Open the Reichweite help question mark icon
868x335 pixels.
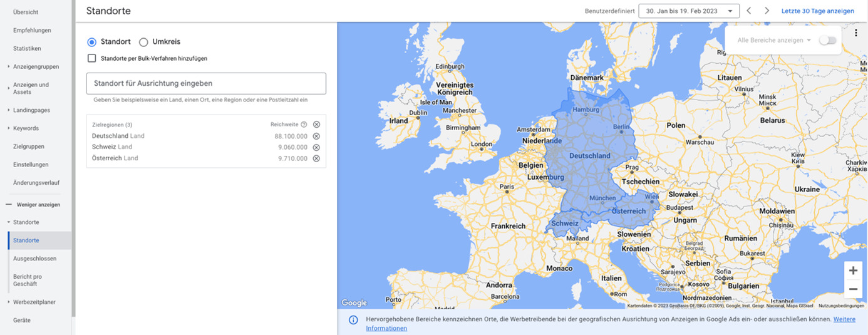pos(304,125)
